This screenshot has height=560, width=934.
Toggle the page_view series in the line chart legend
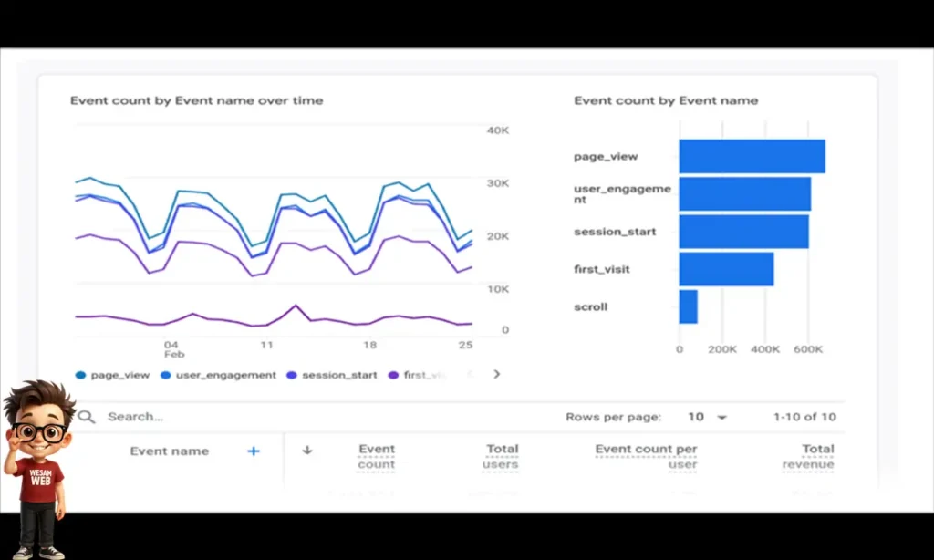(112, 375)
